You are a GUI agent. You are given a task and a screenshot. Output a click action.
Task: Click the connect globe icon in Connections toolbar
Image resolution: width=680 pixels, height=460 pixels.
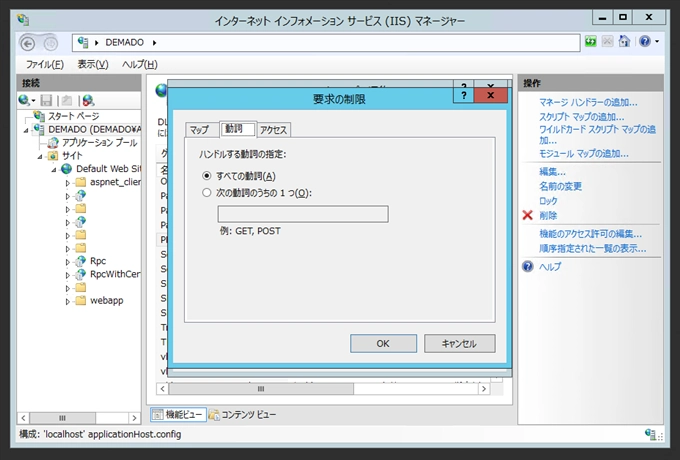coord(24,101)
